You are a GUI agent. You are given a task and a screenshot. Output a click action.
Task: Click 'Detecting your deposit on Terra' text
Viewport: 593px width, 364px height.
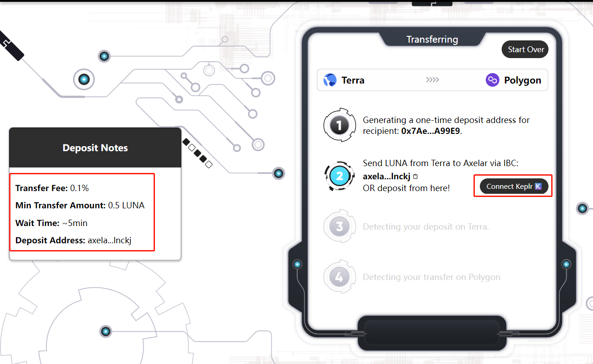click(426, 226)
